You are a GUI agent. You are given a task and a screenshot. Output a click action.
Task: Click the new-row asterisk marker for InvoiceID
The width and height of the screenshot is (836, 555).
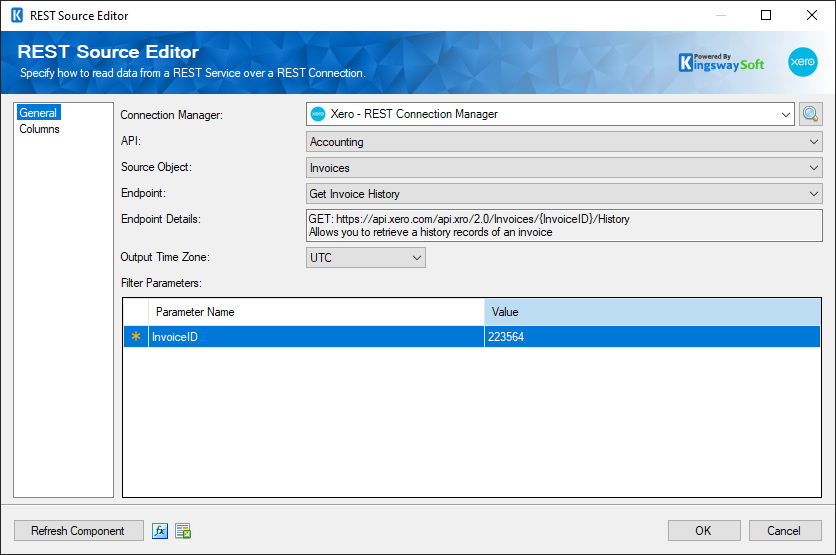pyautogui.click(x=136, y=336)
